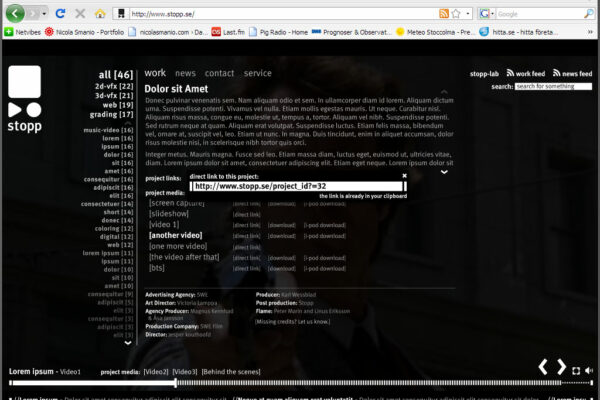
Task: Click [Behind the scenes] project media
Action: pos(231,372)
